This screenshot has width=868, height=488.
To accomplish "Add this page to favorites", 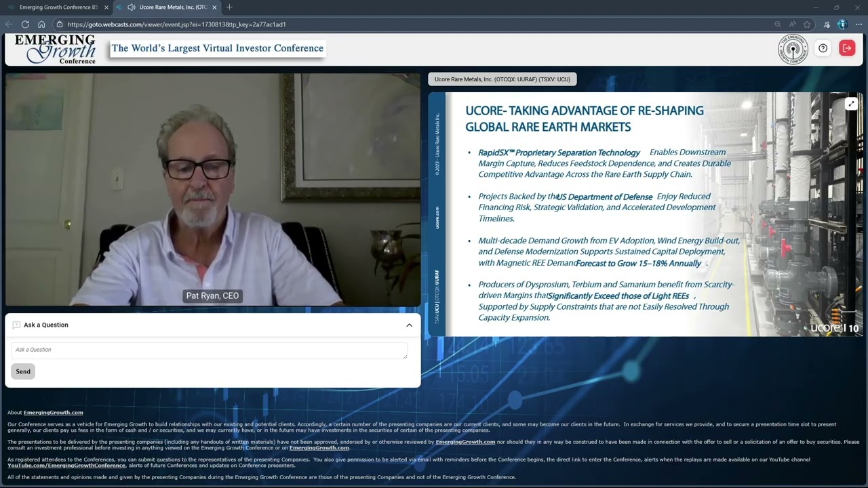I will (x=807, y=24).
